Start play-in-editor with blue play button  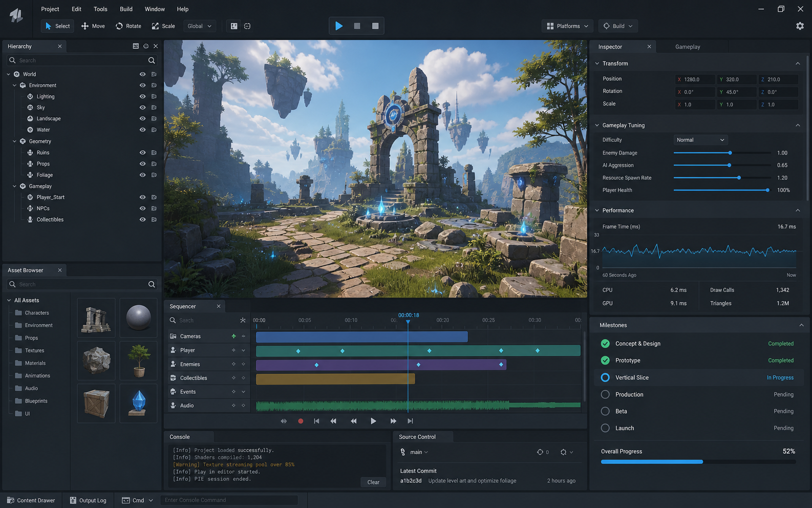339,26
